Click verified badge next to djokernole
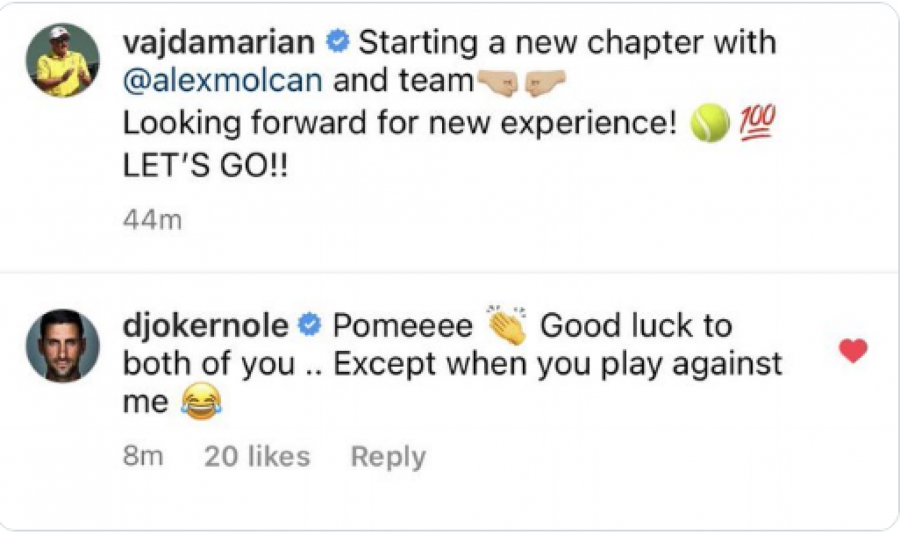The width and height of the screenshot is (900, 535). coord(310,326)
